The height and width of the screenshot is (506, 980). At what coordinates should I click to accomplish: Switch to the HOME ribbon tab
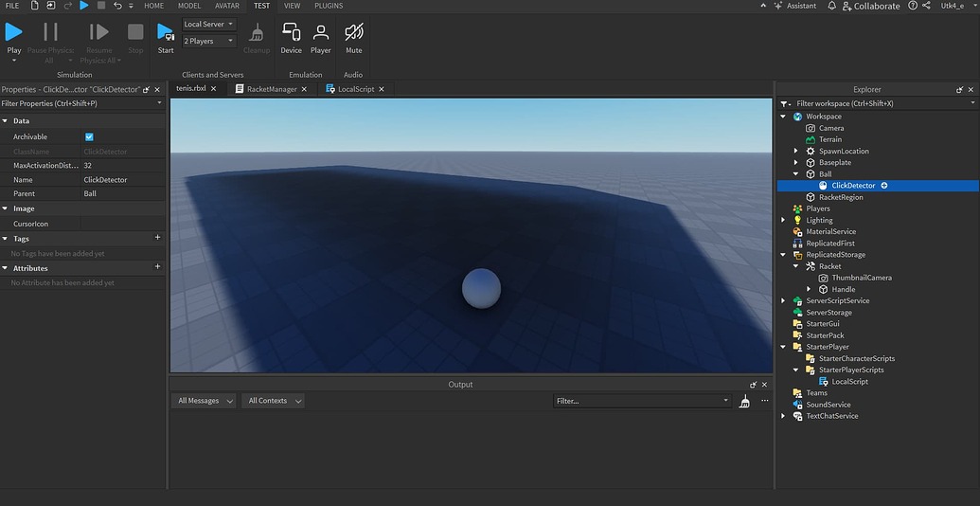(x=153, y=6)
